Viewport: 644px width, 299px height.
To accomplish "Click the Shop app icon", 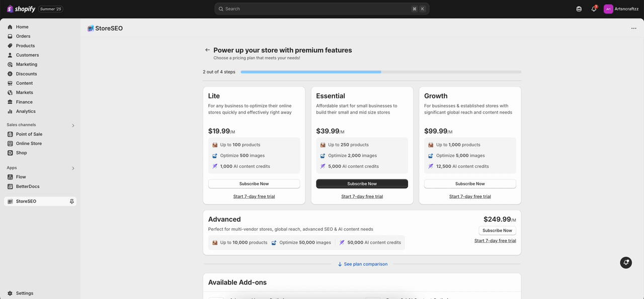I will pyautogui.click(x=10, y=153).
